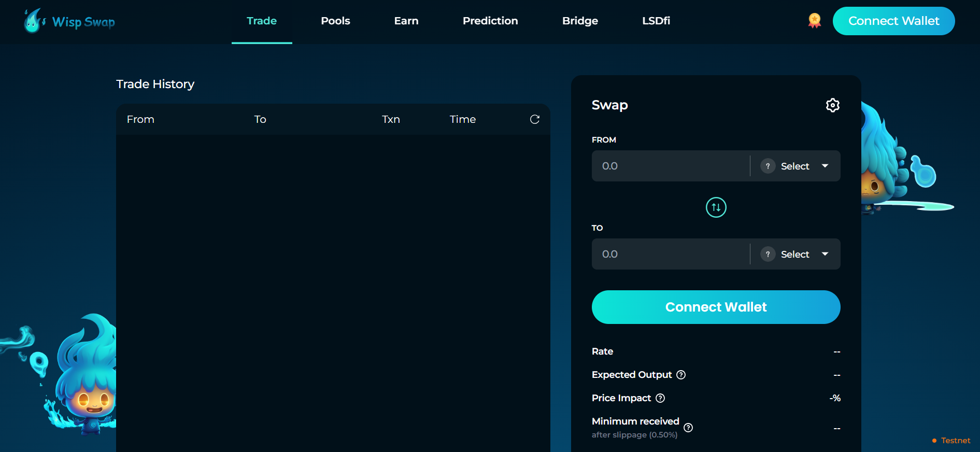The image size is (980, 452).
Task: Click the To column header
Action: point(260,119)
